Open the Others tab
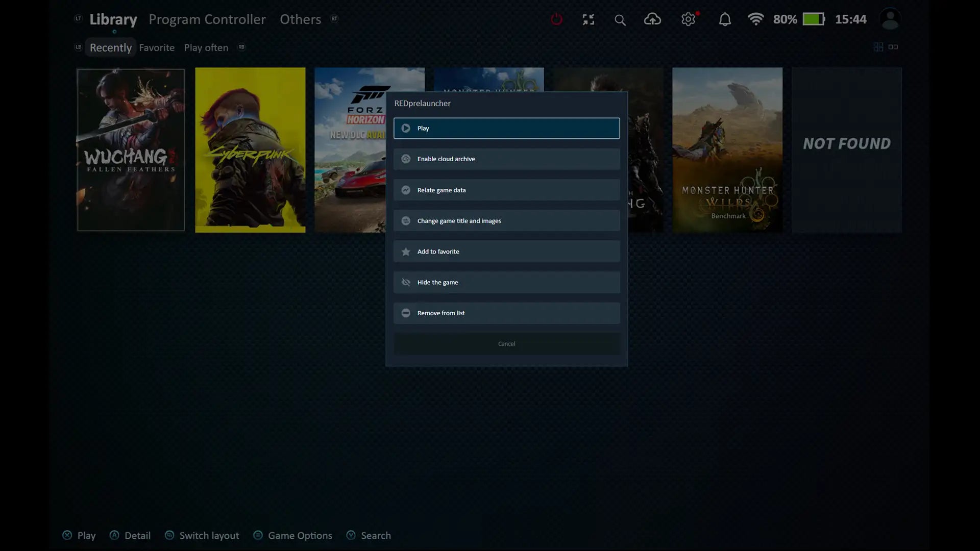The image size is (980, 551). click(300, 19)
